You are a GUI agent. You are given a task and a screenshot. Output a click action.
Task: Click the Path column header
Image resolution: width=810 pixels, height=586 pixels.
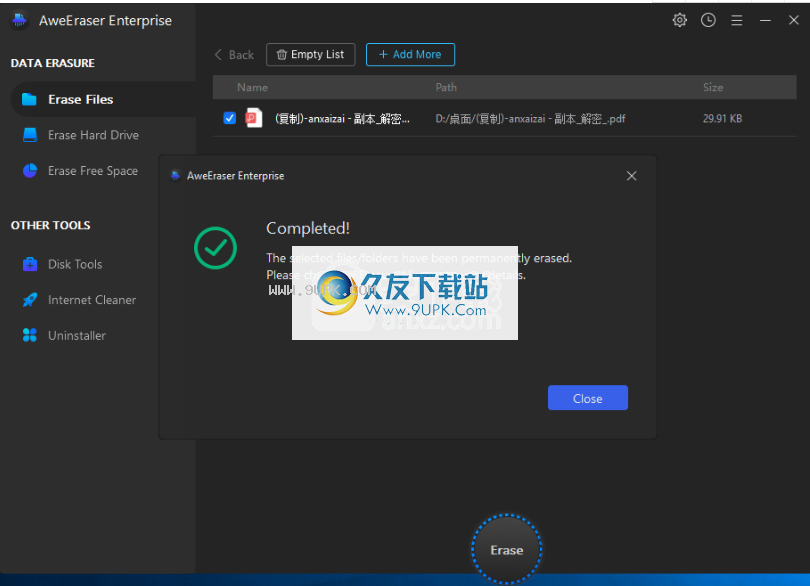pos(446,87)
